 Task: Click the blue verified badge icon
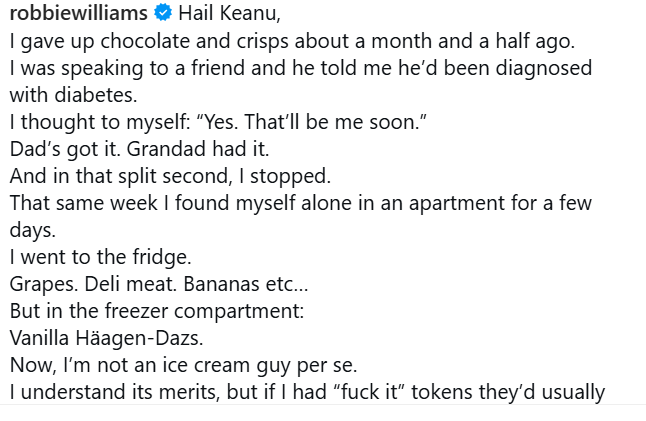pos(163,13)
